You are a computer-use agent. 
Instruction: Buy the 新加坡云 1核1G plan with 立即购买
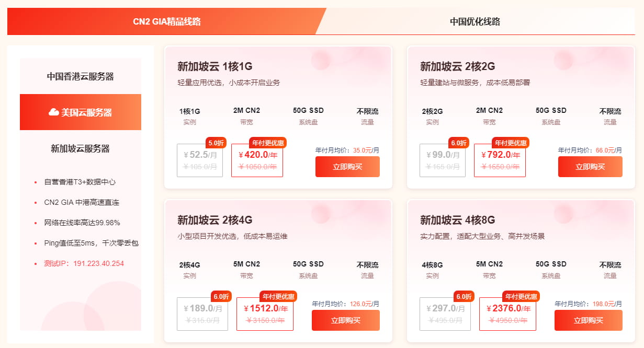point(347,167)
